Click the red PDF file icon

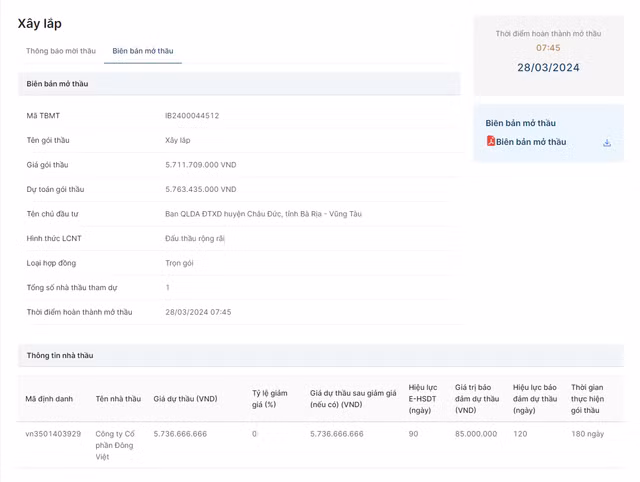(x=491, y=142)
